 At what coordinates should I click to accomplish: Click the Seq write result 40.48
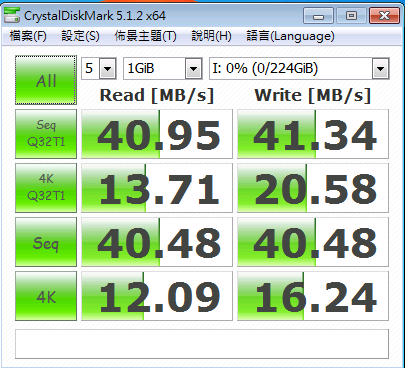click(313, 242)
